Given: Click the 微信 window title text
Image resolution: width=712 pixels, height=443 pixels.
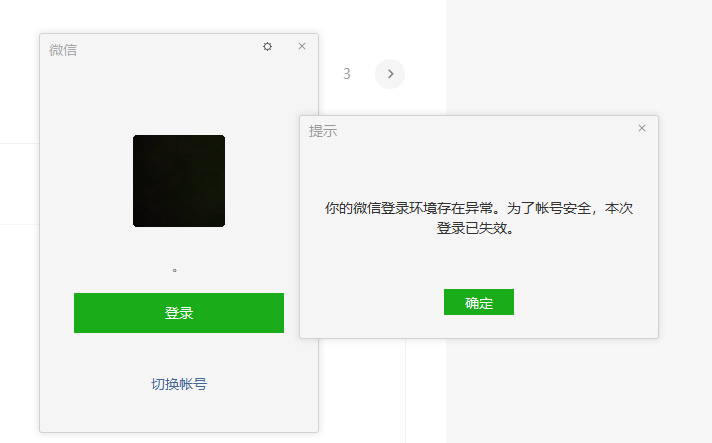Looking at the screenshot, I should 63,49.
